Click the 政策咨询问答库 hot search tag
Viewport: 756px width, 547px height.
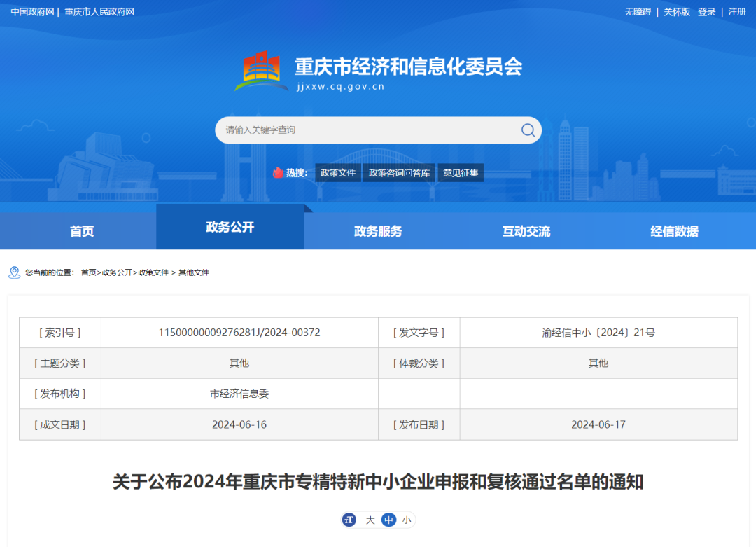click(x=399, y=173)
